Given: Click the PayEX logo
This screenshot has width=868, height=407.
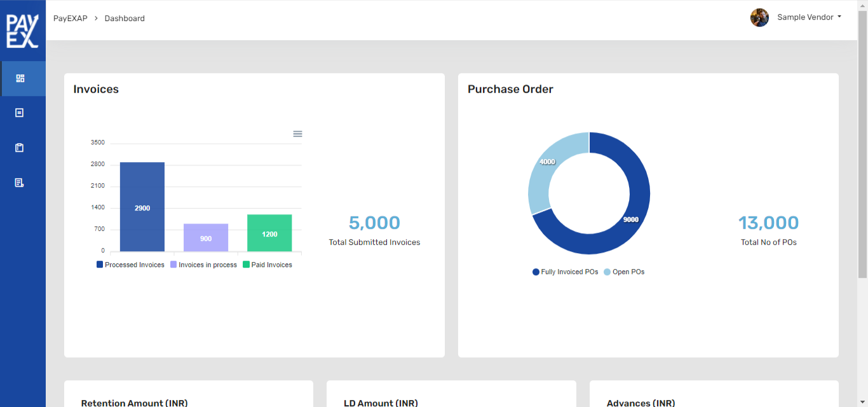Looking at the screenshot, I should 22,31.
